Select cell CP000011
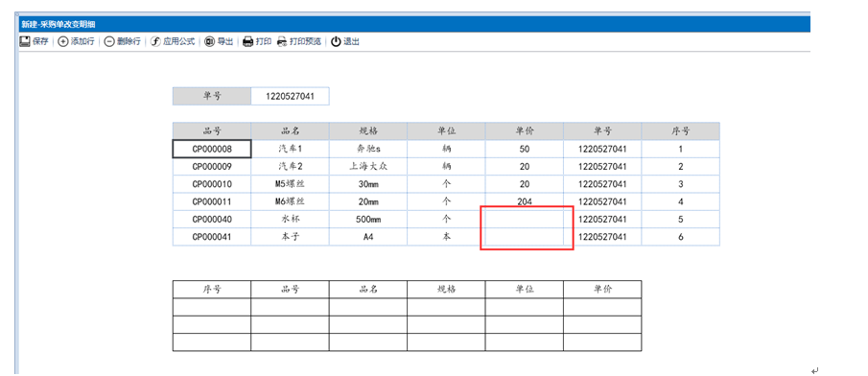Screen dimensions: 868x376 point(212,201)
